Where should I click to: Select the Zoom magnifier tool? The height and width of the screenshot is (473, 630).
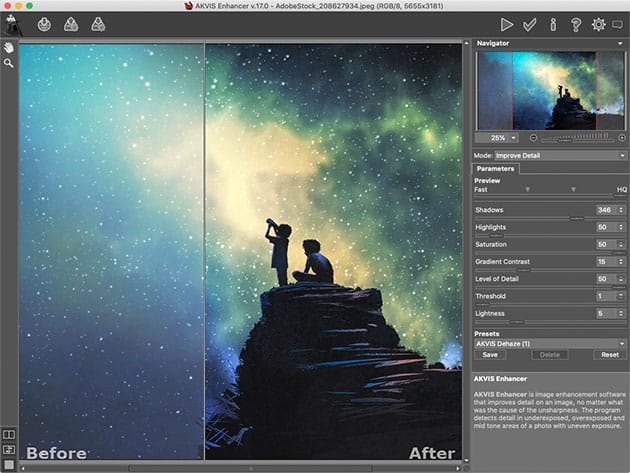[x=9, y=63]
